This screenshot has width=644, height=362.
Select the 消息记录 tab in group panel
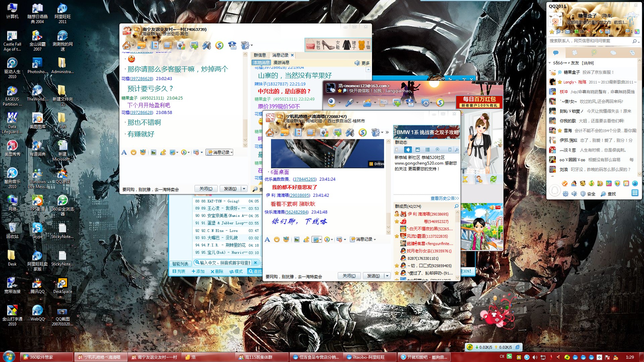(x=280, y=55)
